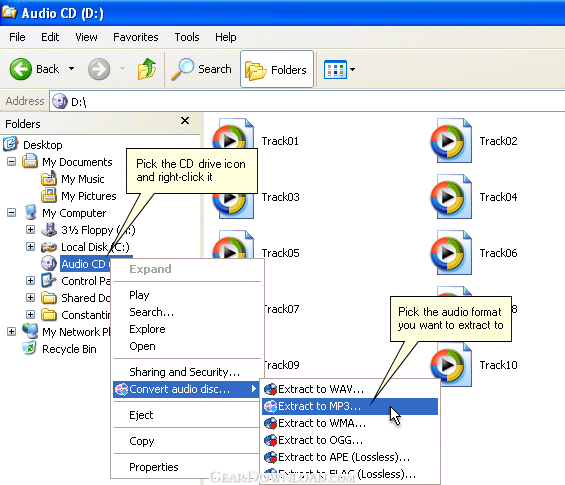Collapse the My Computer tree node

[12, 213]
